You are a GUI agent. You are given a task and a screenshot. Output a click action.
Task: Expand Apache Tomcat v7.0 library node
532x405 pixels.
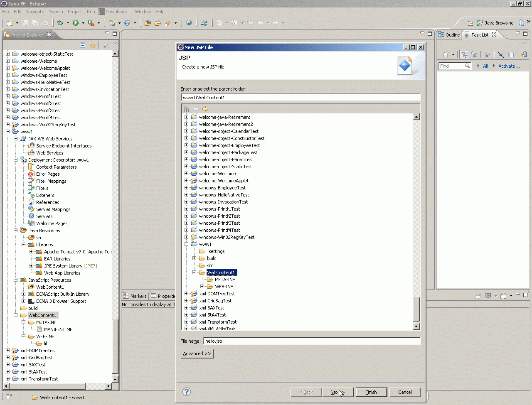(31, 252)
